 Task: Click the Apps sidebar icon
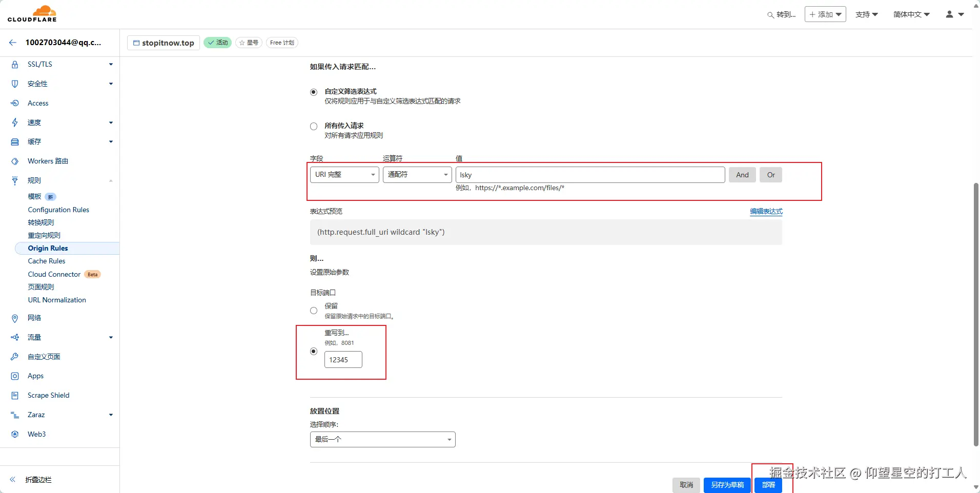click(15, 376)
